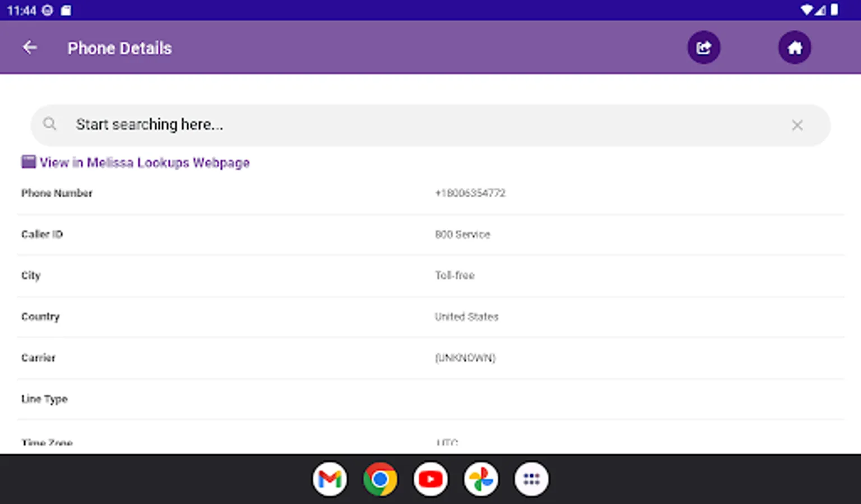Tap the home icon in the top right

[795, 48]
